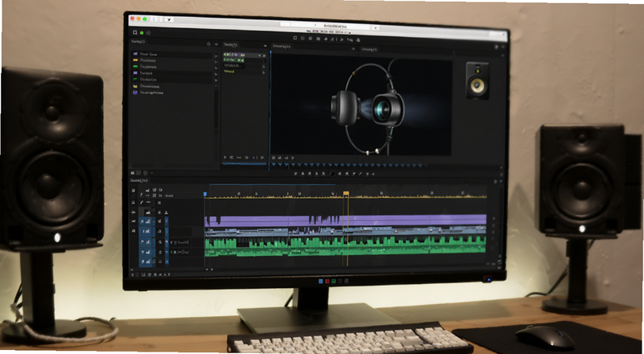The width and height of the screenshot is (644, 354).
Task: Expand arrow beside first left panel row
Action: (216, 56)
